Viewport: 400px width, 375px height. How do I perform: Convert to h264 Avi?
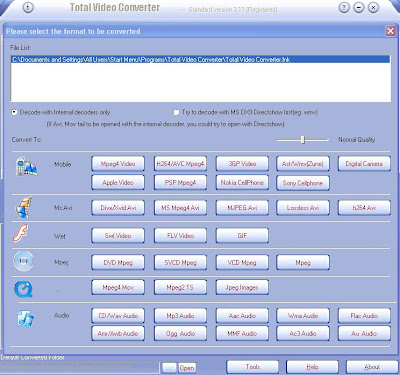(364, 208)
